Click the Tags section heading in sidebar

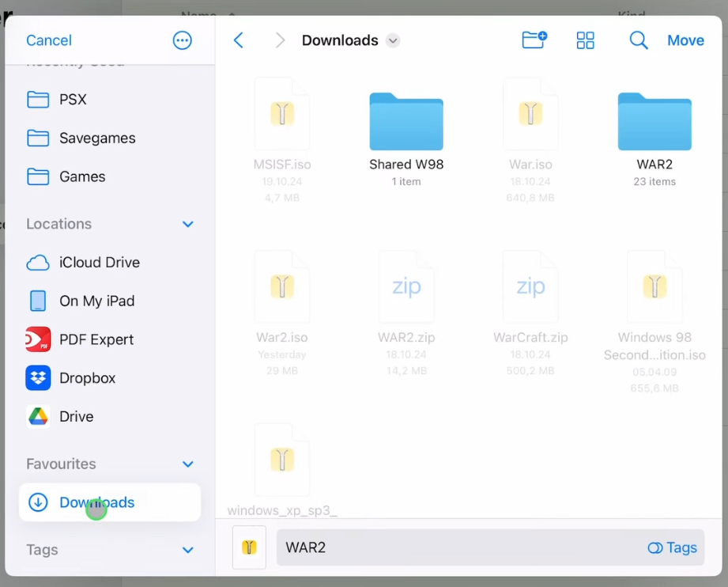tap(42, 550)
